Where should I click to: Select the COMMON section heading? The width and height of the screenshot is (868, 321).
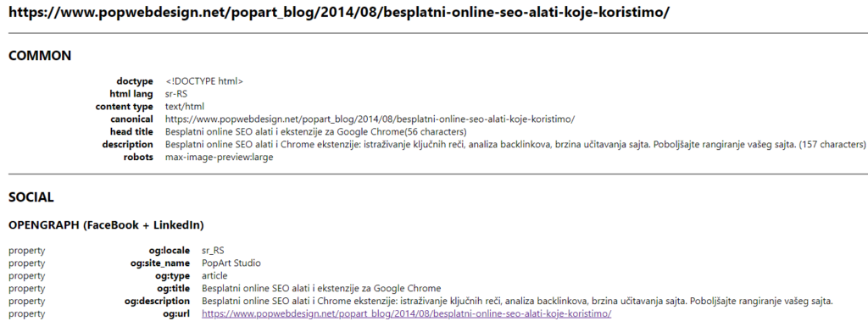click(40, 55)
